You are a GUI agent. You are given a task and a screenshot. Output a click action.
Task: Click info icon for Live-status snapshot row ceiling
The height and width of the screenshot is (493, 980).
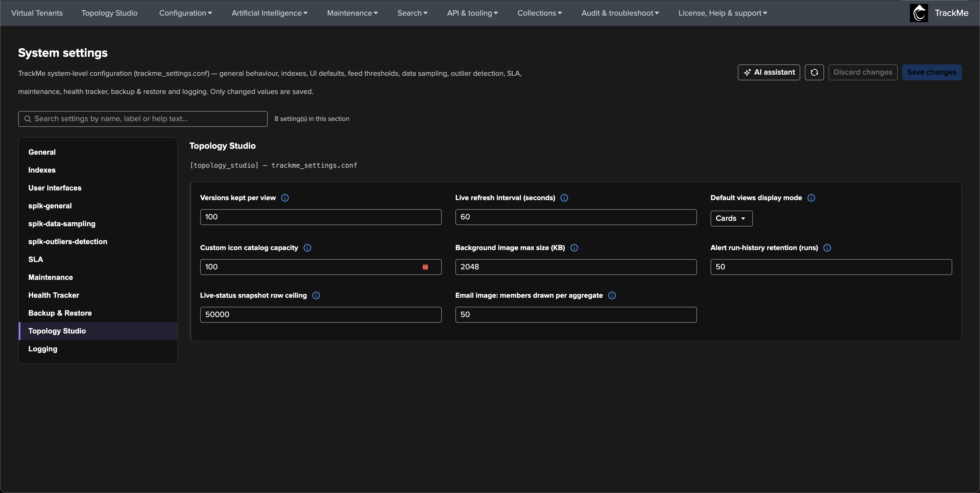316,295
